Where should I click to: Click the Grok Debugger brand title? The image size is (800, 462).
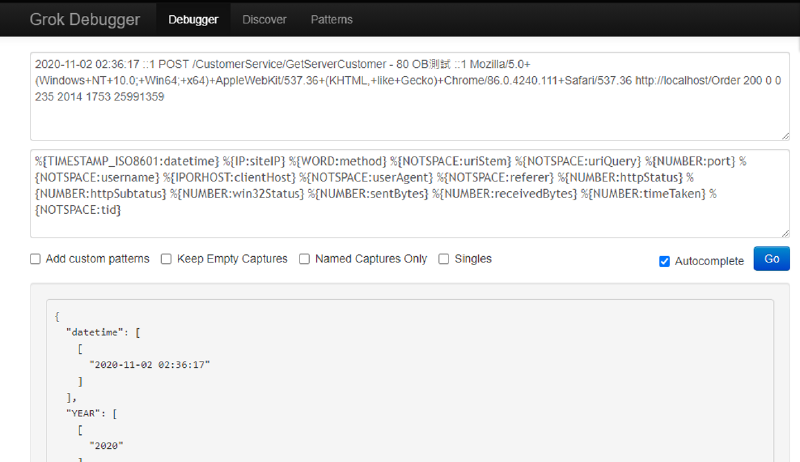click(84, 19)
